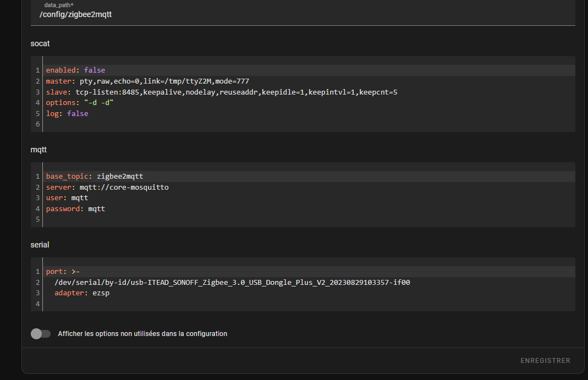Click the socat options "-d -d" line
This screenshot has height=380, width=588.
(x=80, y=103)
